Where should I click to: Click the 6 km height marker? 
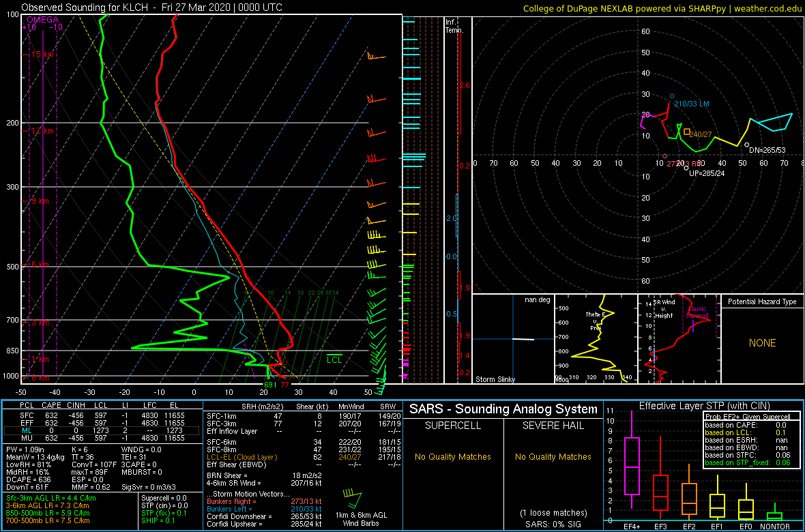click(x=40, y=265)
